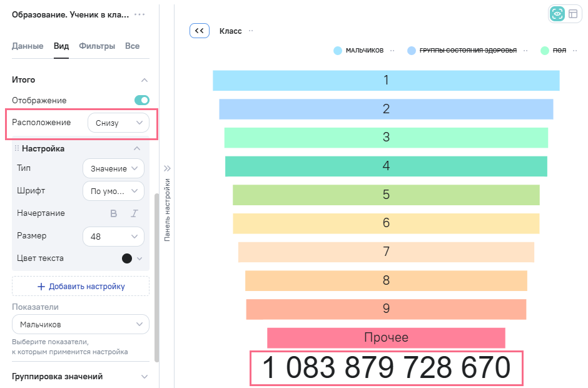Switch to the Фильтры tab
This screenshot has width=588, height=388.
(97, 46)
